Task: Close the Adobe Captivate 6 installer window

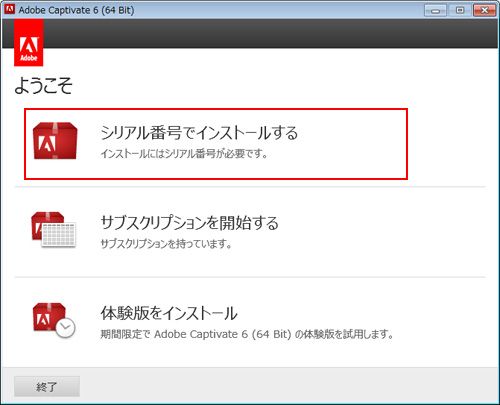Action: tap(485, 10)
